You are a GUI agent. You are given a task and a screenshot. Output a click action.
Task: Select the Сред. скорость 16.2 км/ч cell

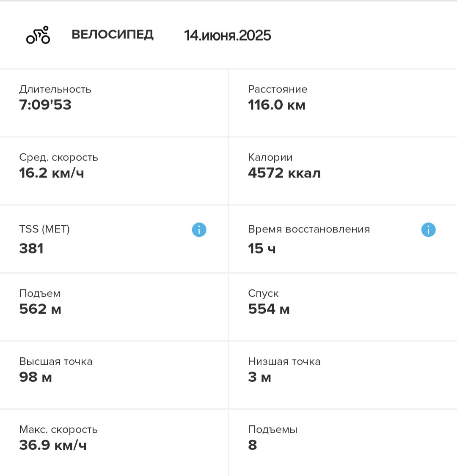pos(114,171)
